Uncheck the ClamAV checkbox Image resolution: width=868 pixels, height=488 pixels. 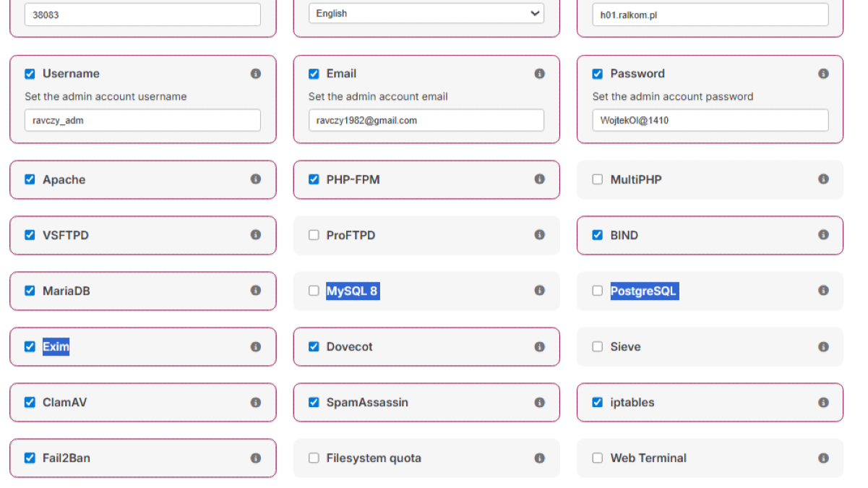click(x=30, y=402)
